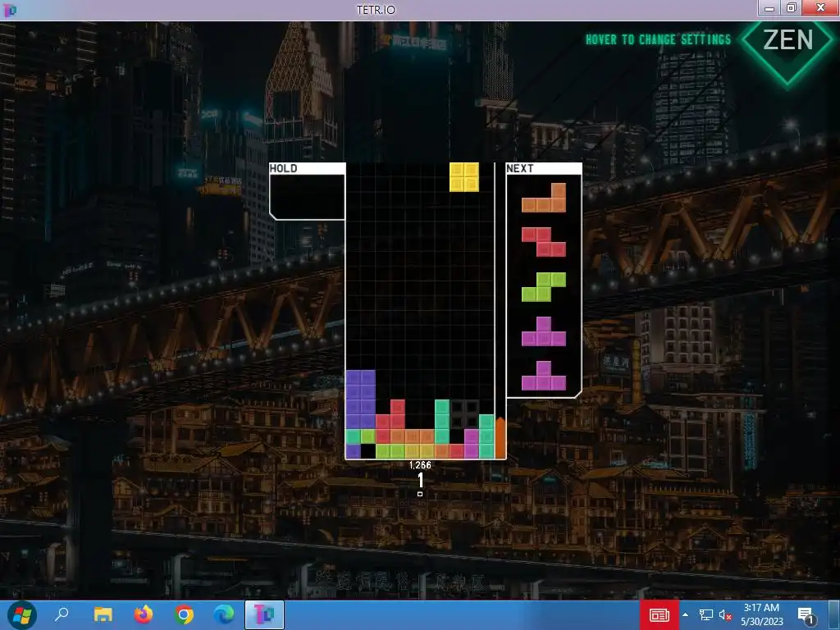The image size is (840, 630).
Task: Click the 1,266 score text below board
Action: (x=420, y=465)
